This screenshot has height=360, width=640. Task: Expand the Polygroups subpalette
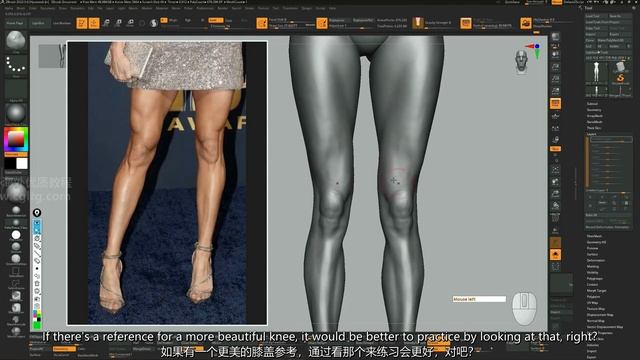595,278
